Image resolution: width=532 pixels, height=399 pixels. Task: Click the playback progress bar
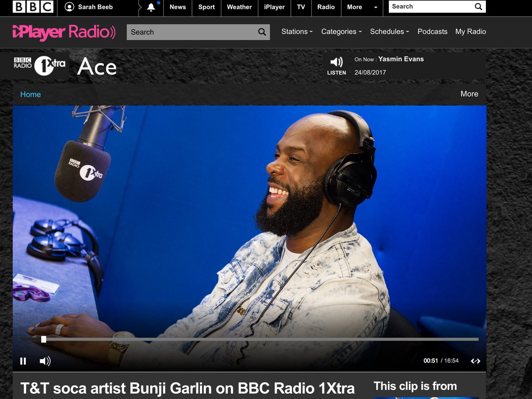[250, 340]
